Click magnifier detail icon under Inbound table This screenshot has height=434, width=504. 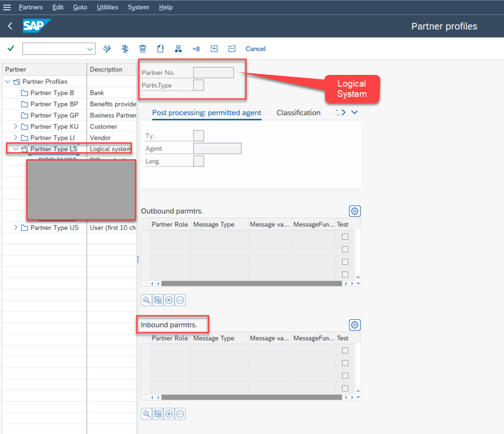point(146,414)
